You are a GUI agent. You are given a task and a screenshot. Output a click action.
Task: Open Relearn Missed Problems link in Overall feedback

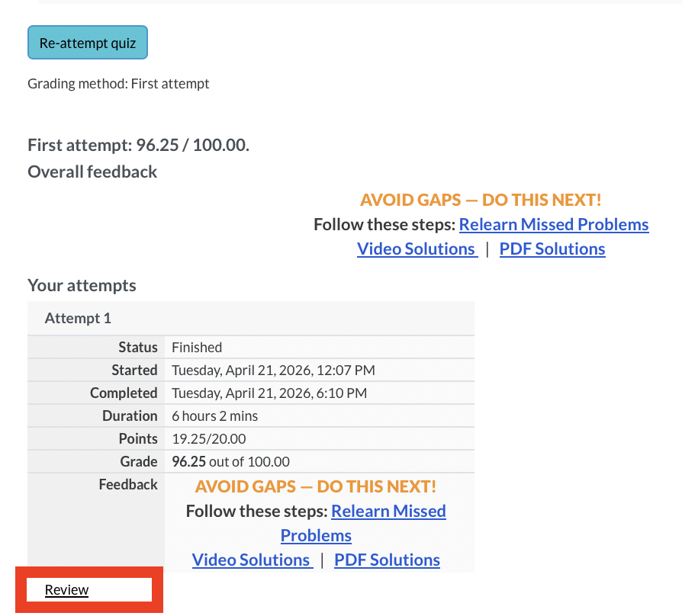554,224
